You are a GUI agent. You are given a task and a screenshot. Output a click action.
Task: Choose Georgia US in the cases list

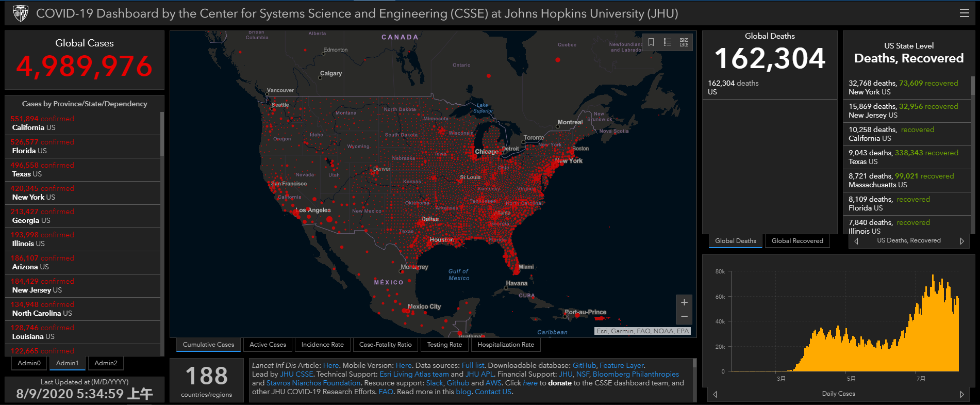(x=82, y=216)
